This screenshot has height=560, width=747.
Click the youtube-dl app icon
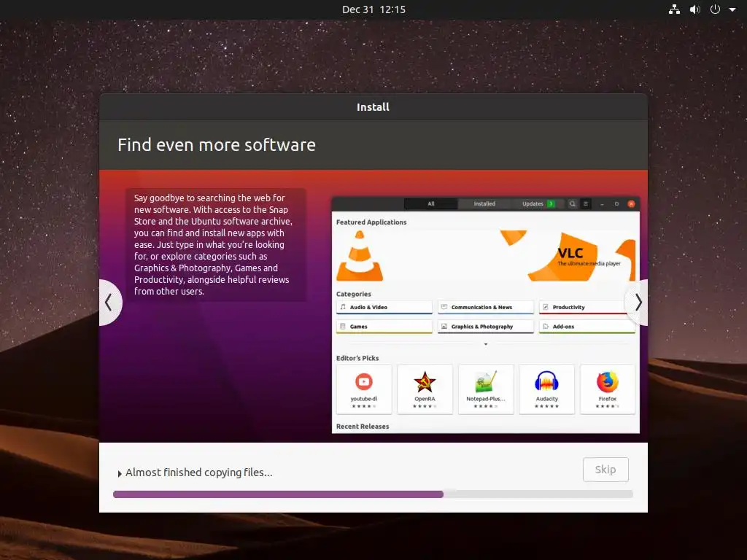click(x=364, y=381)
